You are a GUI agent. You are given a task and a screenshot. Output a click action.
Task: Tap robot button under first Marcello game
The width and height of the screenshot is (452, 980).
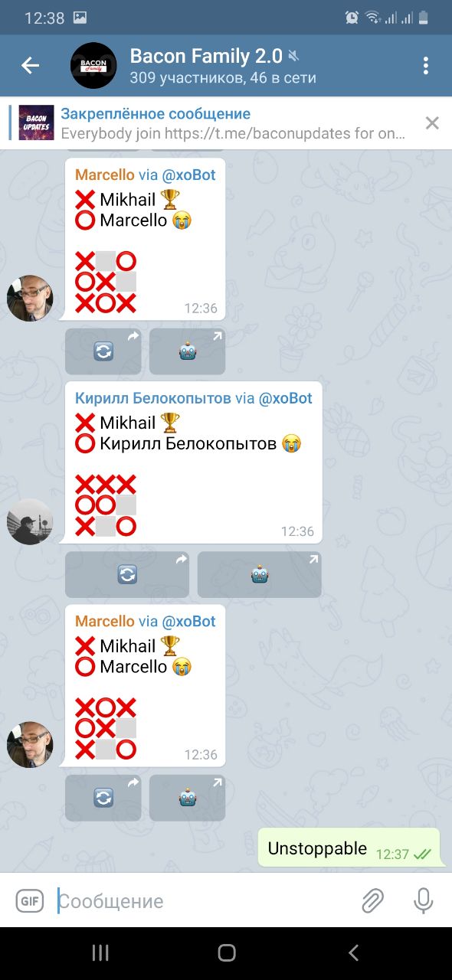[188, 351]
